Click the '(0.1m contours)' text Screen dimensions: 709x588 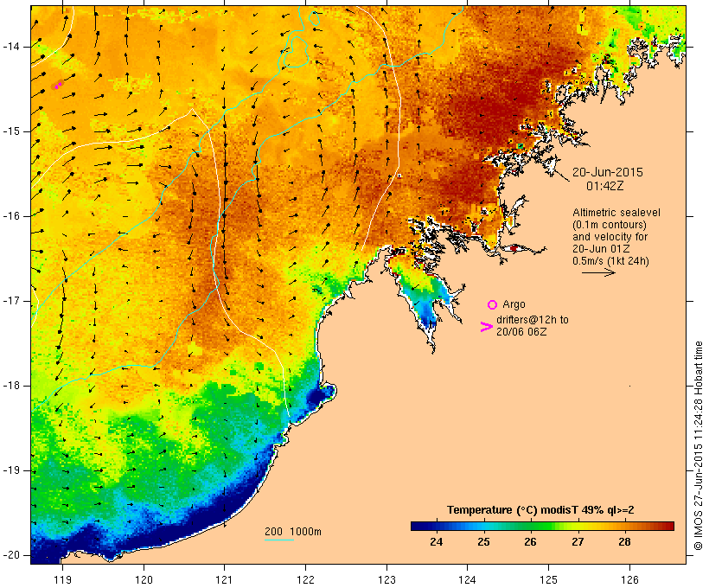[610, 224]
